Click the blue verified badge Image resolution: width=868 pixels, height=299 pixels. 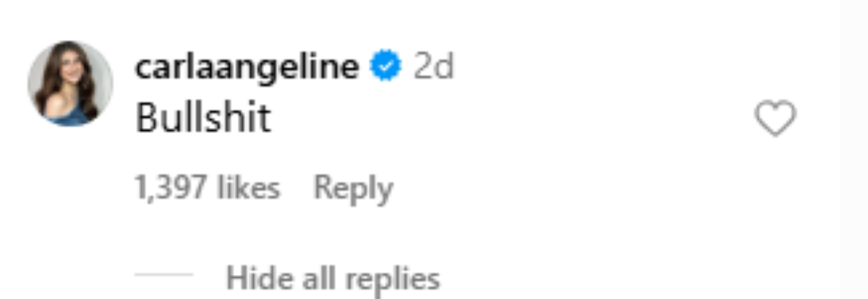(x=386, y=68)
